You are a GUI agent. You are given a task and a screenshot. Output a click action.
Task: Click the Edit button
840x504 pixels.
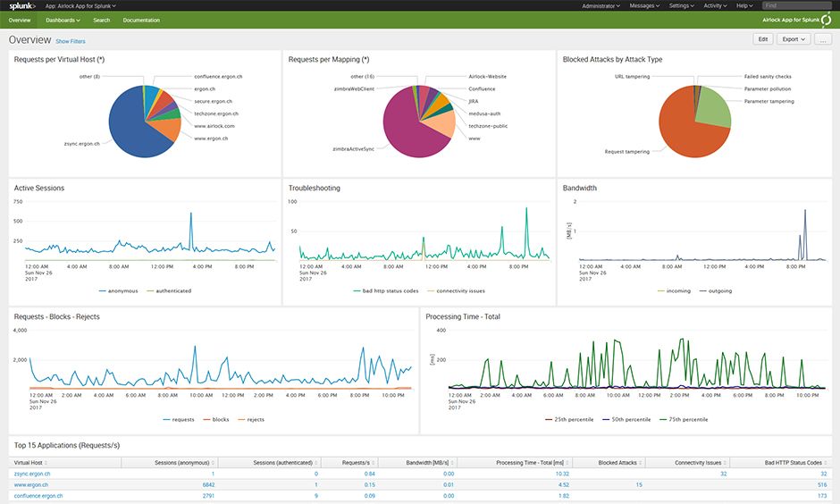[763, 39]
